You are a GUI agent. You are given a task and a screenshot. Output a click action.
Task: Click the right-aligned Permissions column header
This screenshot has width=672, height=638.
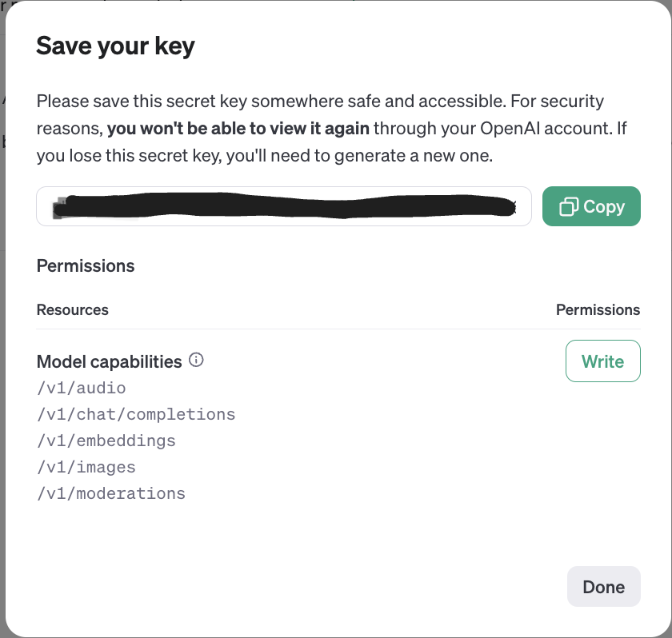598,309
